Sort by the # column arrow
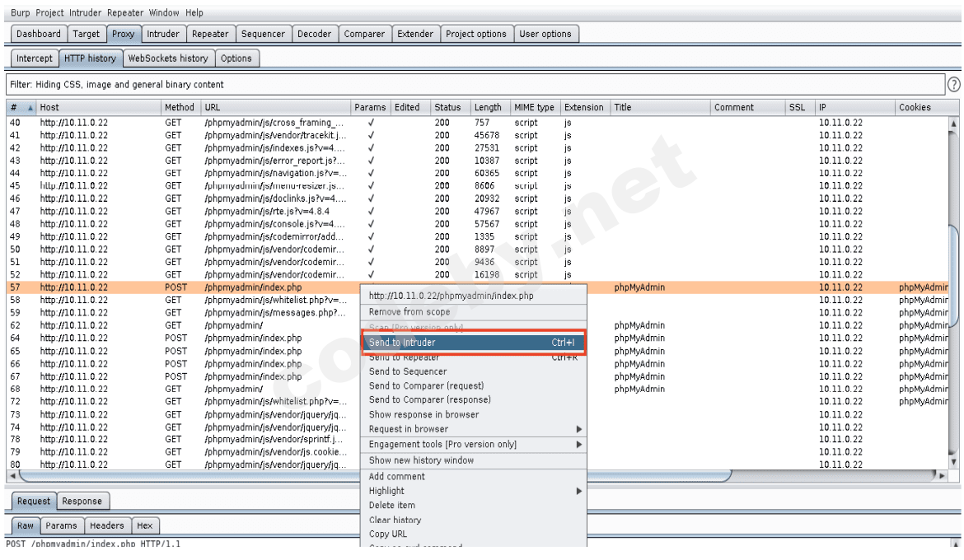Viewport: 964px width, 560px height. coord(30,108)
